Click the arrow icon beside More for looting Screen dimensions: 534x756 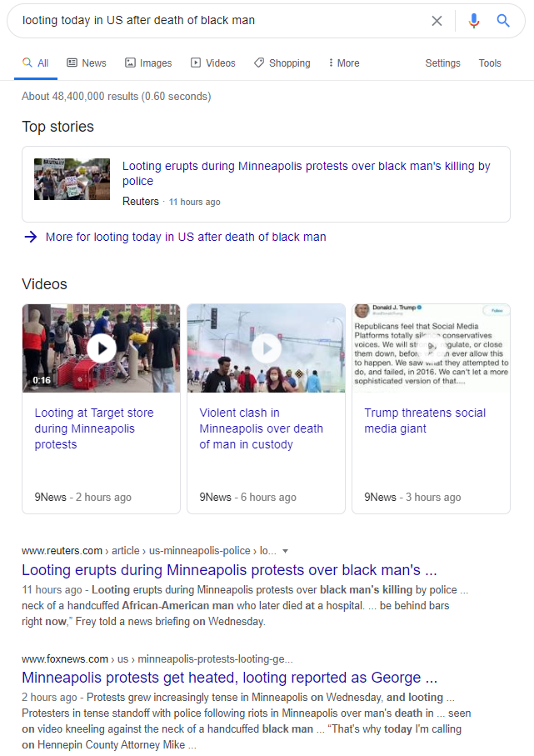[30, 237]
